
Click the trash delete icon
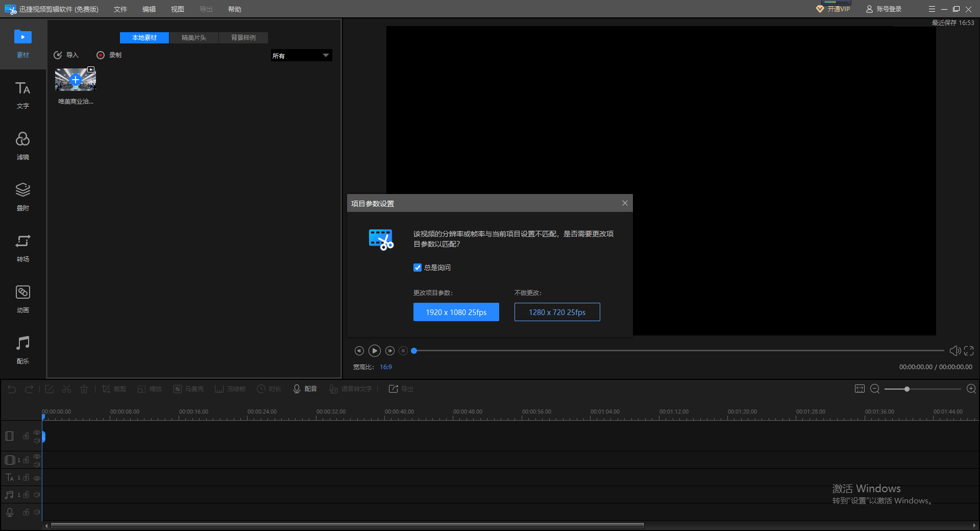(x=84, y=389)
